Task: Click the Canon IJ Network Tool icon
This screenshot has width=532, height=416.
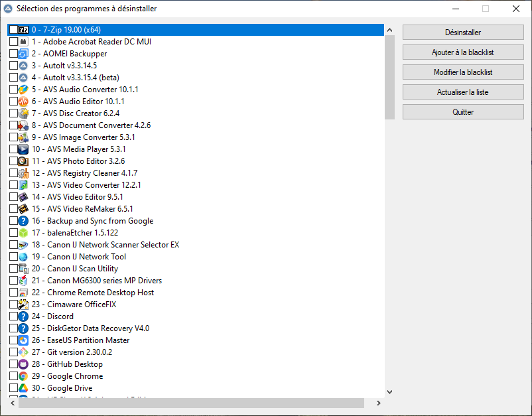Action: pos(23,257)
